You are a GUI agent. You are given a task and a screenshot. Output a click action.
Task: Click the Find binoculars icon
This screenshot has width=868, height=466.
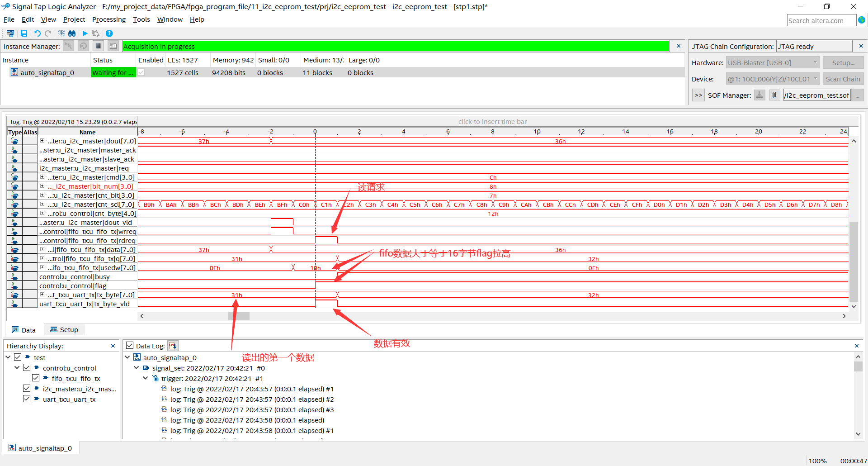point(72,33)
